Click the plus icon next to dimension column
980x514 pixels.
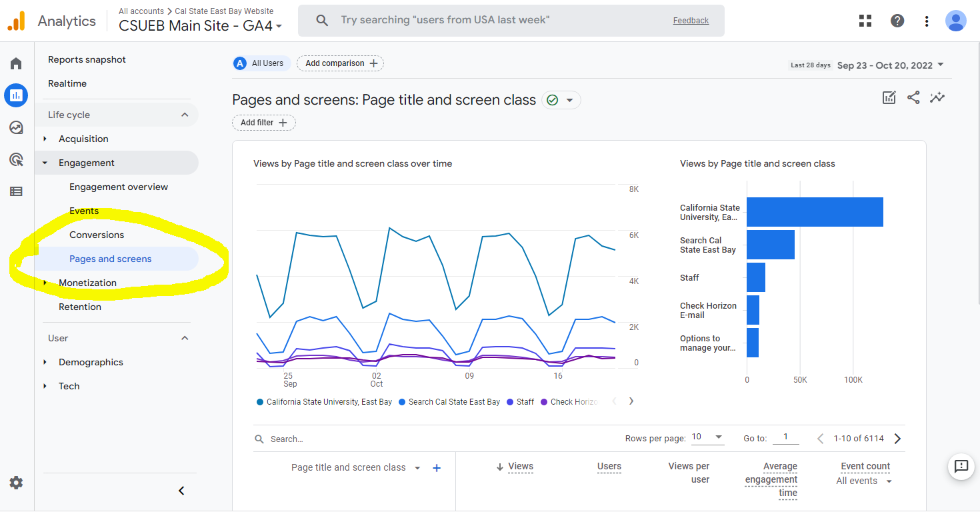pyautogui.click(x=437, y=468)
